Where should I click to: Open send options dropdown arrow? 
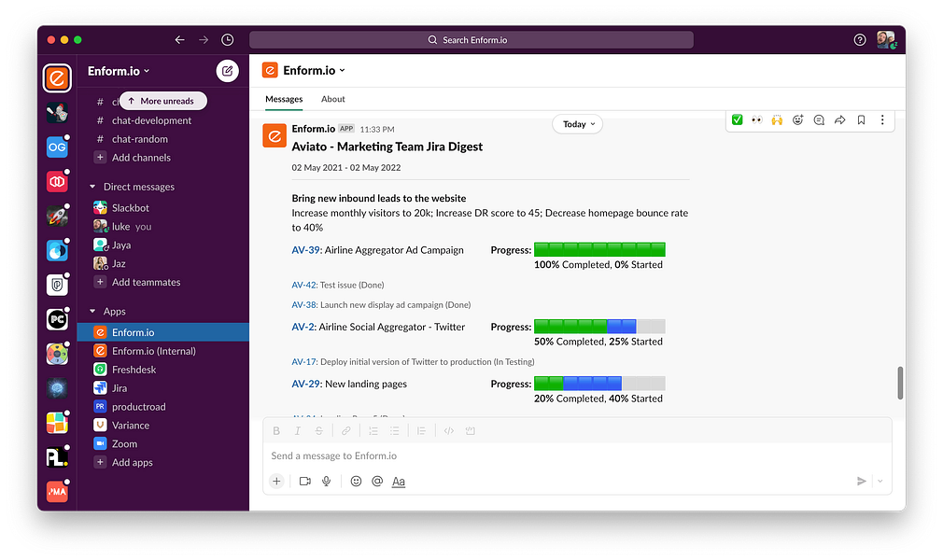pyautogui.click(x=880, y=482)
